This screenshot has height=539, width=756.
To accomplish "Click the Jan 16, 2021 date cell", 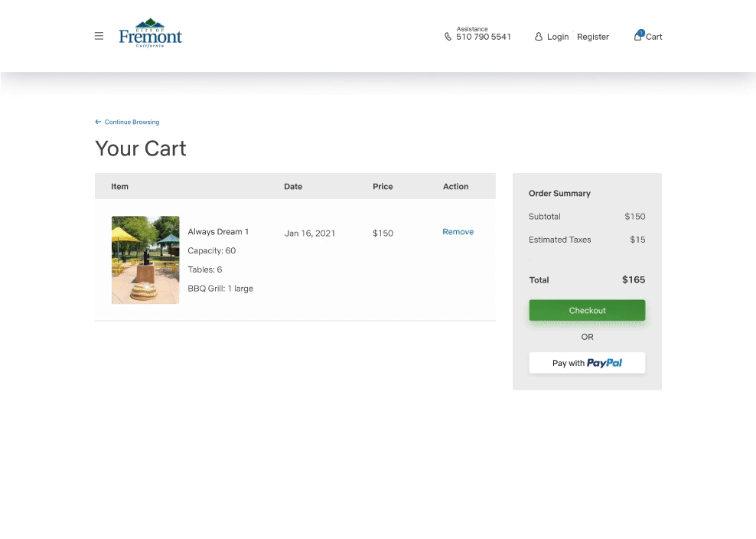I will pos(310,233).
